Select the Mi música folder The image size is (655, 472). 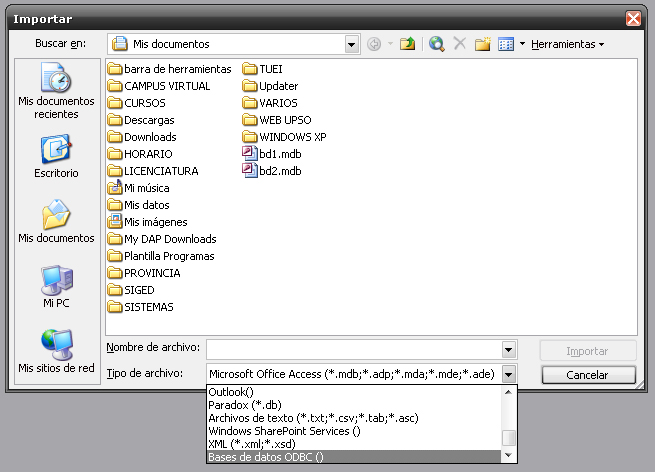138,188
